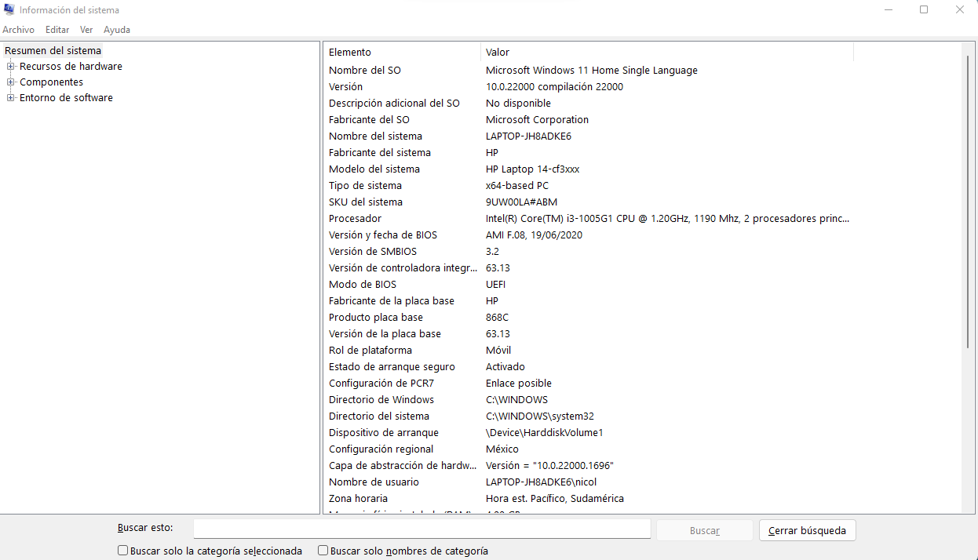Open the Ver menu
Image resolution: width=978 pixels, height=560 pixels.
click(86, 30)
